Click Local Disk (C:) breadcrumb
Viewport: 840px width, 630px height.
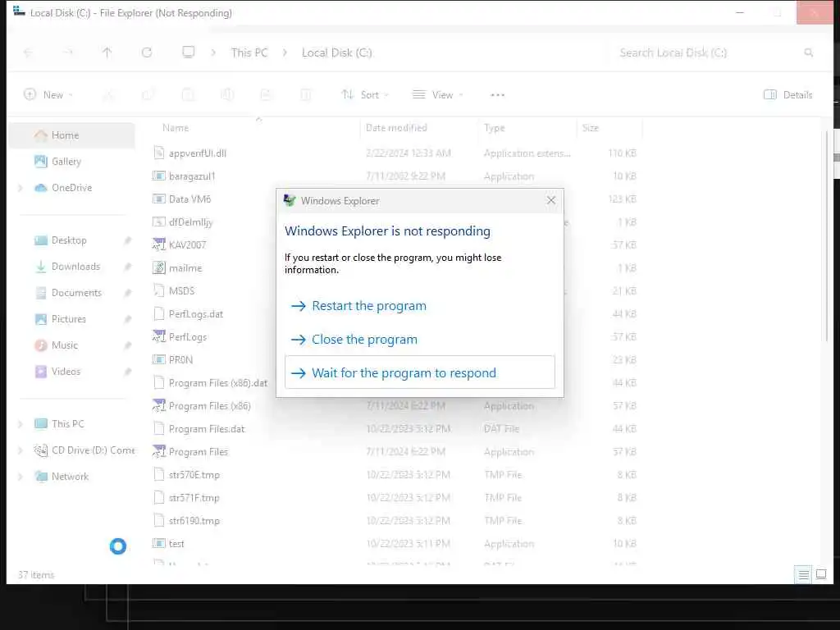(x=337, y=52)
